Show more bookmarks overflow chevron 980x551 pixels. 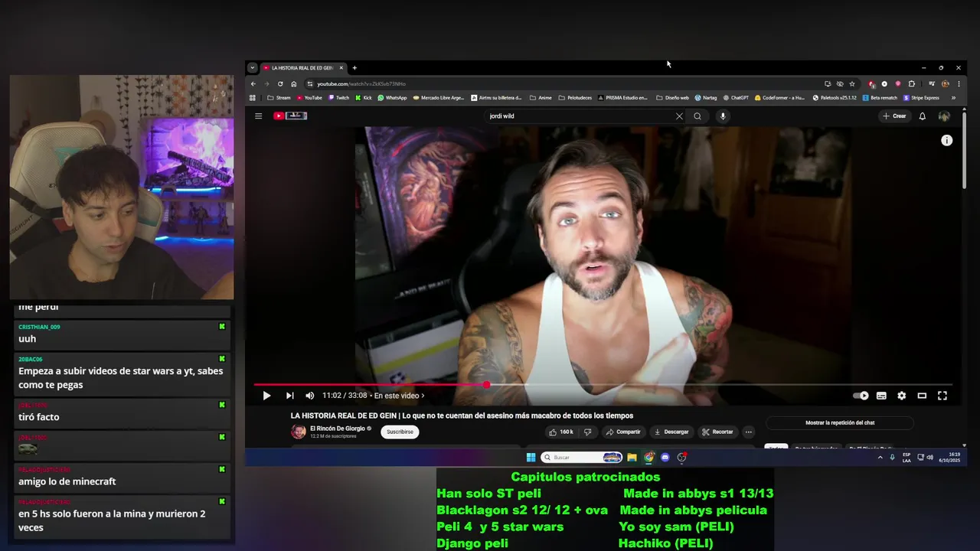coord(953,98)
